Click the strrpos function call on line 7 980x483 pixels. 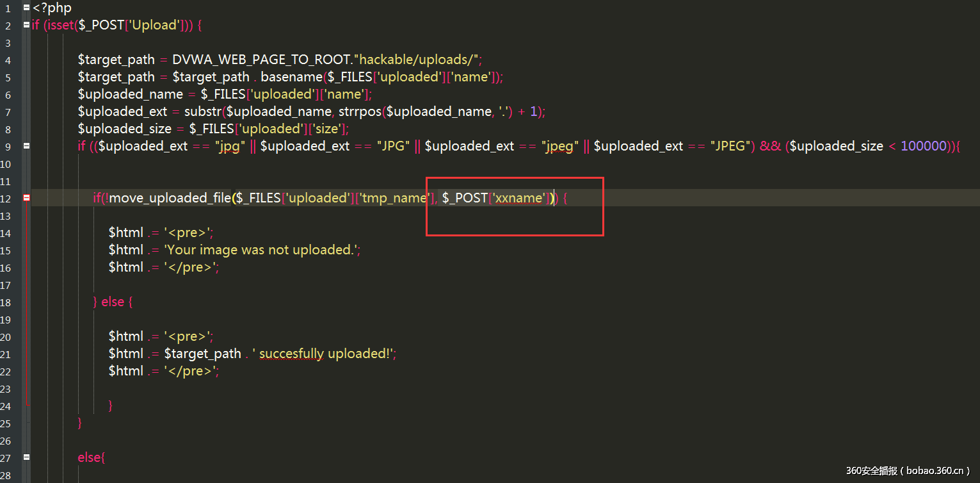[359, 111]
